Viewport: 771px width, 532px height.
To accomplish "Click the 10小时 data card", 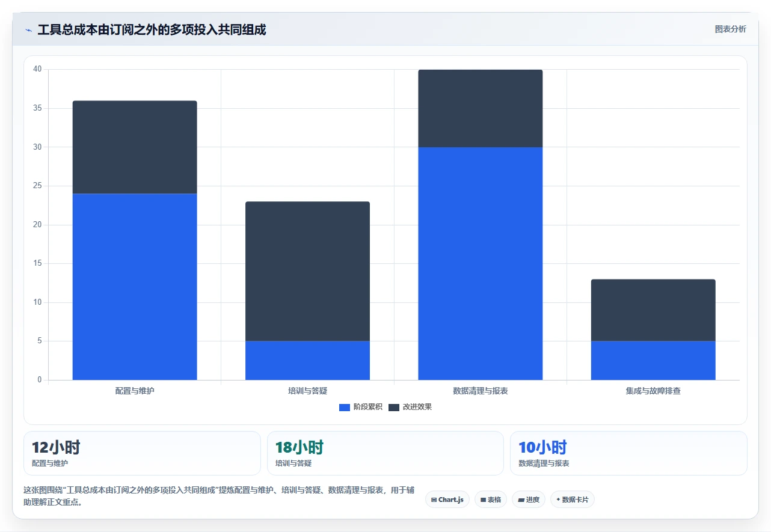I will (x=628, y=453).
